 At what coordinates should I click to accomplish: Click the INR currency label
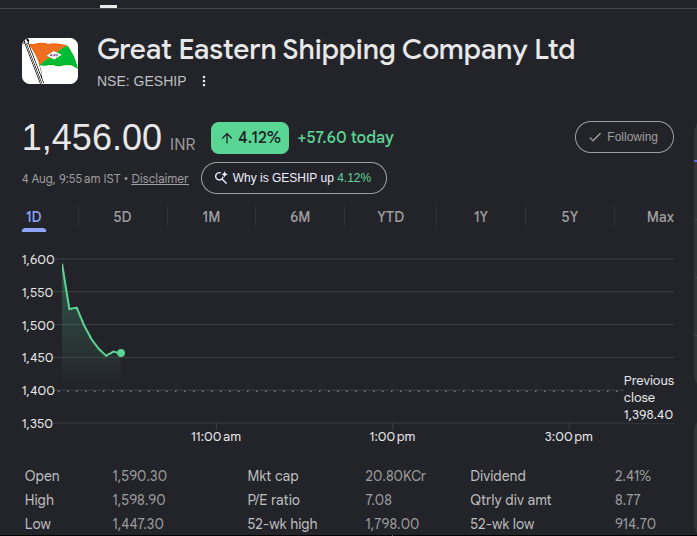[183, 144]
